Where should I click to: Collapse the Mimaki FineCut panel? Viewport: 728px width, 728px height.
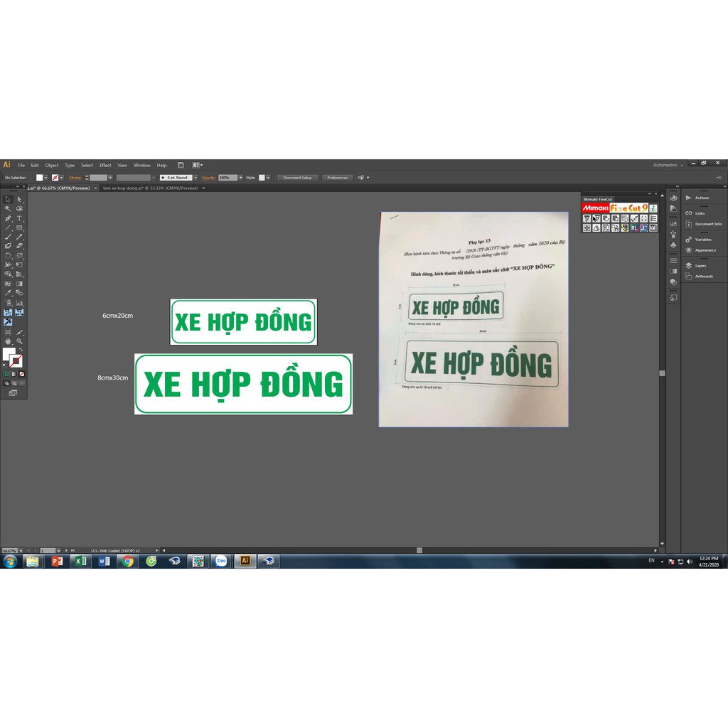click(648, 193)
